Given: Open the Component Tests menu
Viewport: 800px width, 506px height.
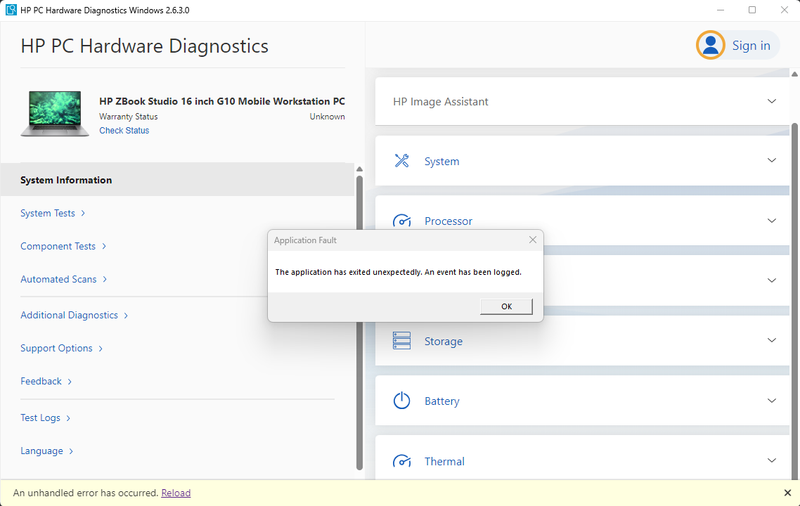Looking at the screenshot, I should (x=63, y=246).
